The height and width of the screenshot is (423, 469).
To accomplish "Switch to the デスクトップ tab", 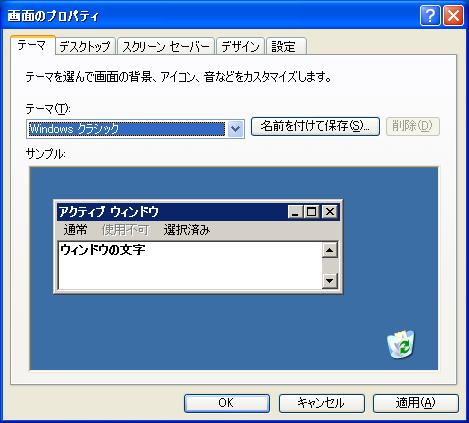I will point(85,46).
